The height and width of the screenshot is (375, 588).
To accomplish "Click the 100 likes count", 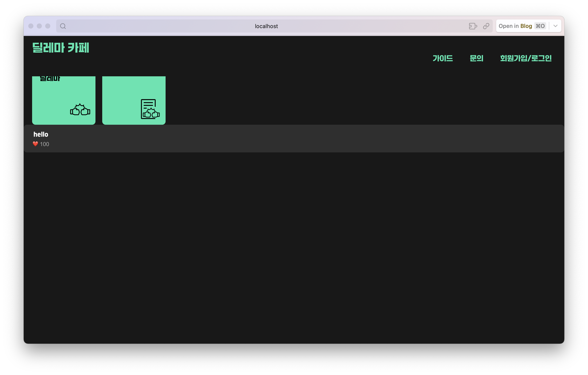I will 44,144.
